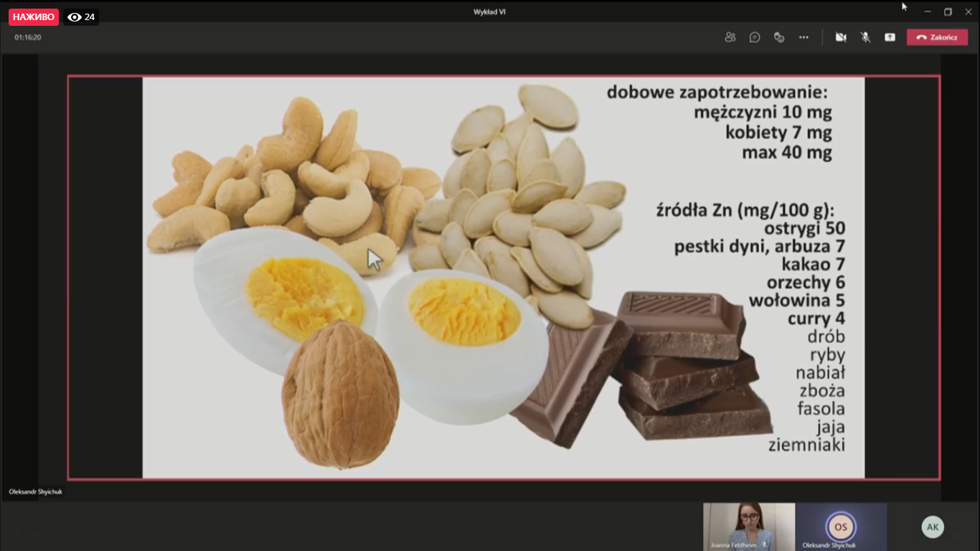The image size is (980, 551).
Task: Click the shared zinc sources slide
Action: click(x=504, y=278)
